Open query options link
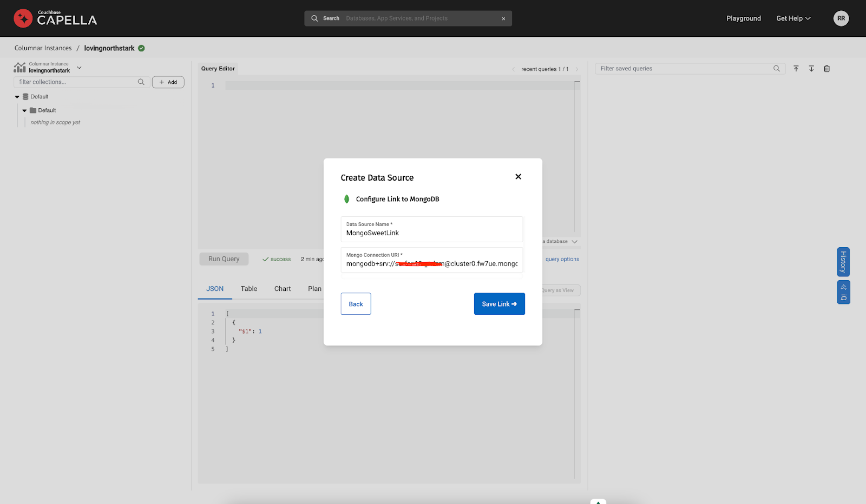 click(562, 260)
